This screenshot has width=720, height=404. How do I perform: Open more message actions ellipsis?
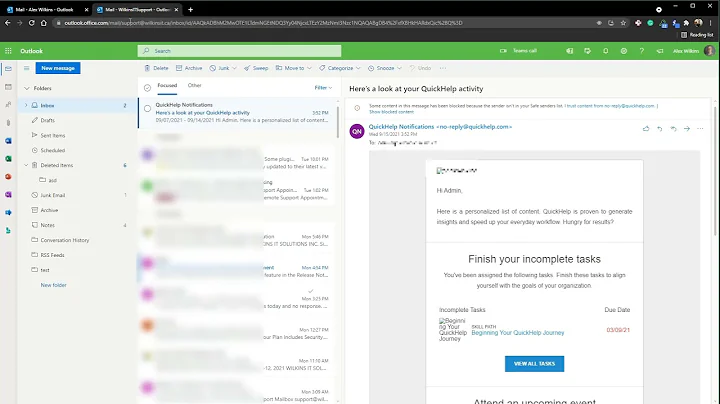pos(700,129)
